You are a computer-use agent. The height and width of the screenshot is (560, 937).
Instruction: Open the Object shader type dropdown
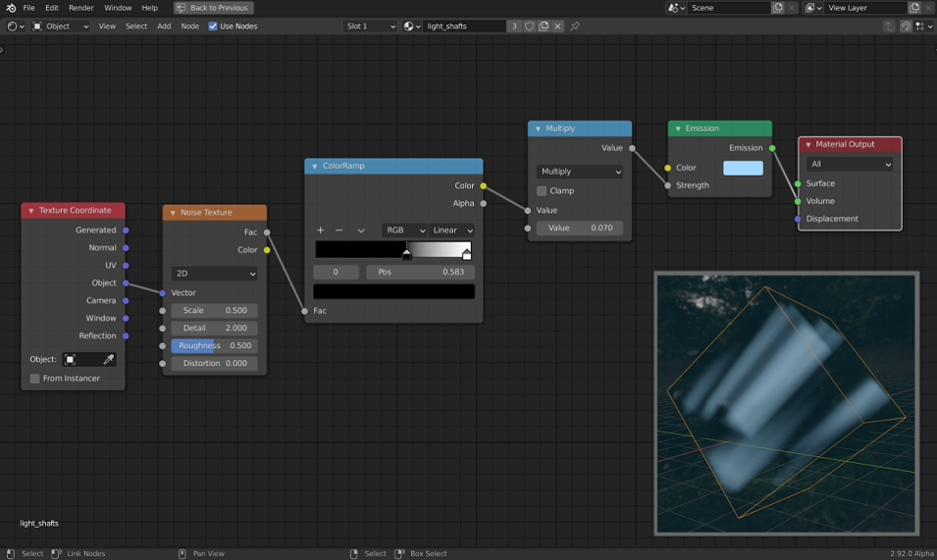61,26
